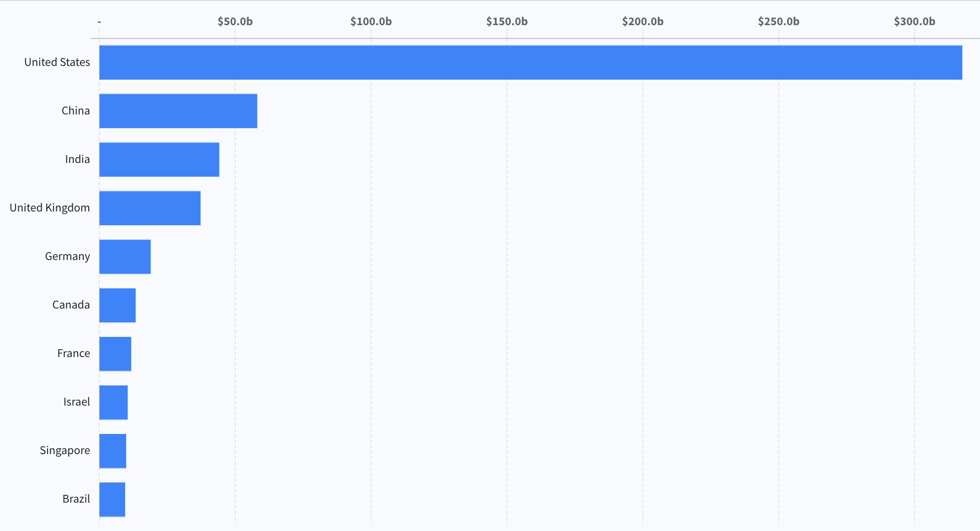
Task: Click the Singapore bar
Action: coord(113,450)
